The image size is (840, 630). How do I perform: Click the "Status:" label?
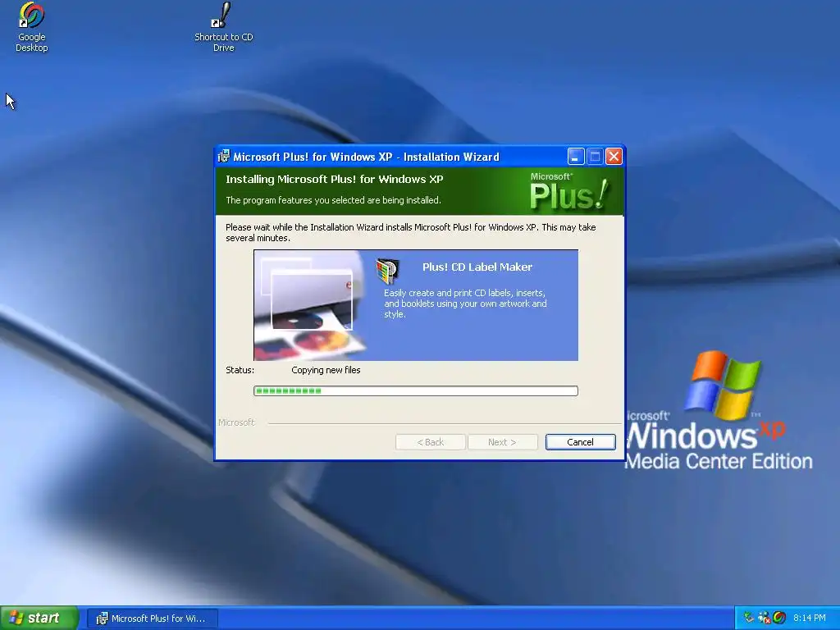240,370
